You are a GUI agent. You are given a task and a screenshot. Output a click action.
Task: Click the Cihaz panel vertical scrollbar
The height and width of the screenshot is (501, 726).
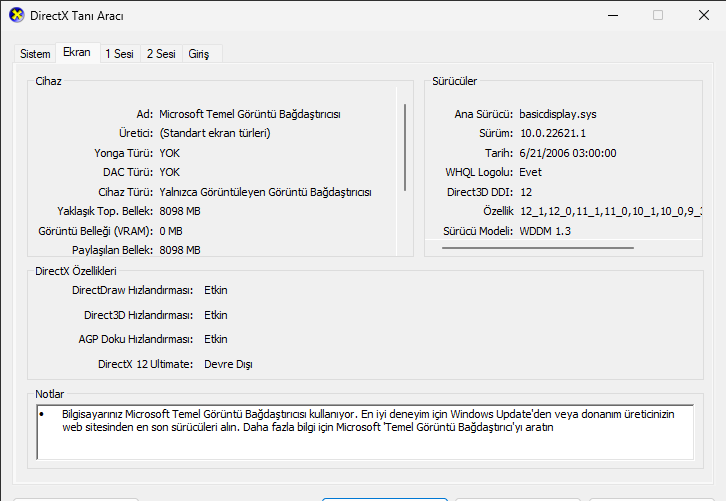pos(405,147)
